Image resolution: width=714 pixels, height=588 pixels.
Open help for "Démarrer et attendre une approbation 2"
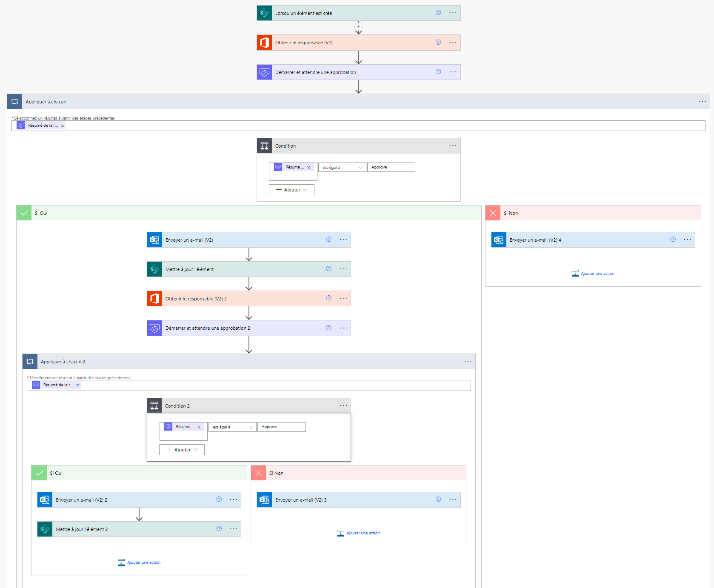[x=328, y=328]
